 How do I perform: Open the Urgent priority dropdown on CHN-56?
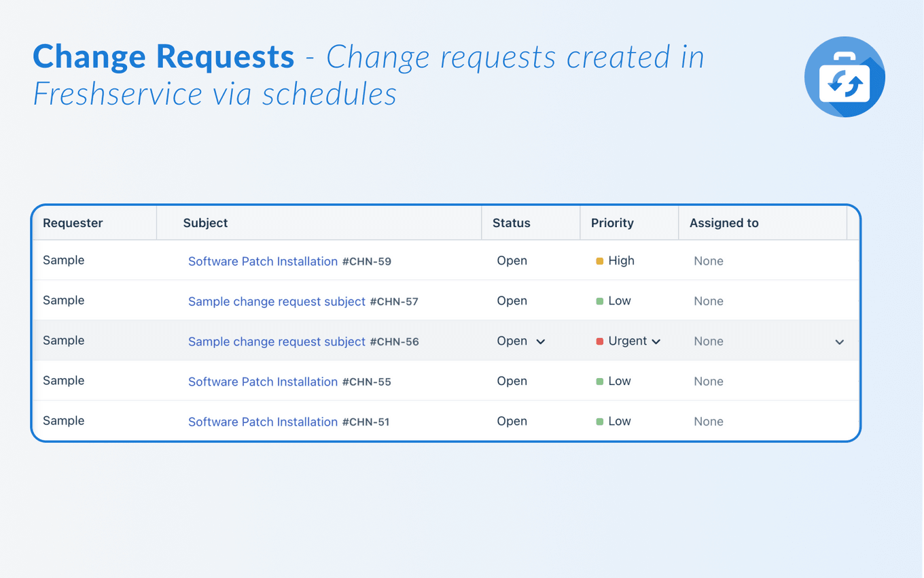click(x=656, y=341)
